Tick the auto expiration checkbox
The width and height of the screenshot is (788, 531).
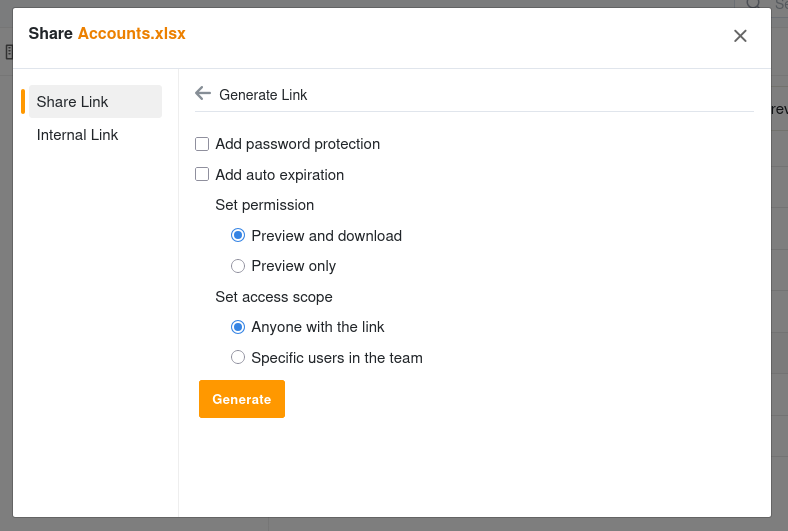[202, 174]
